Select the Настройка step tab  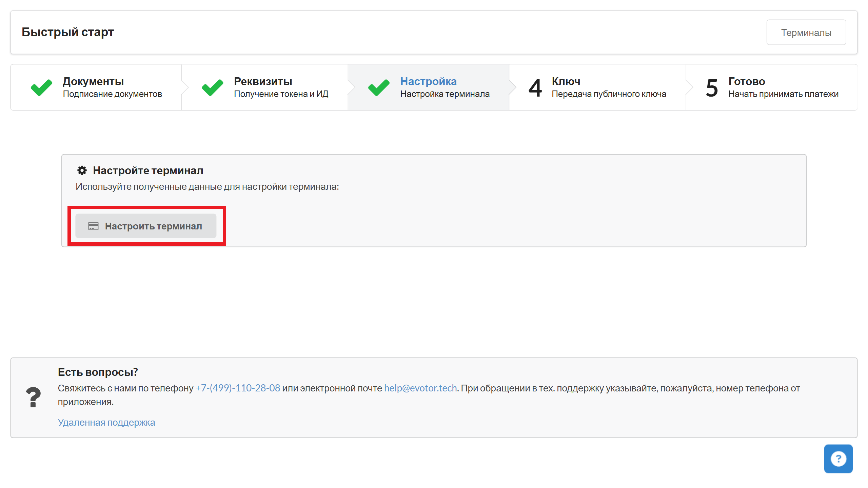coord(428,87)
